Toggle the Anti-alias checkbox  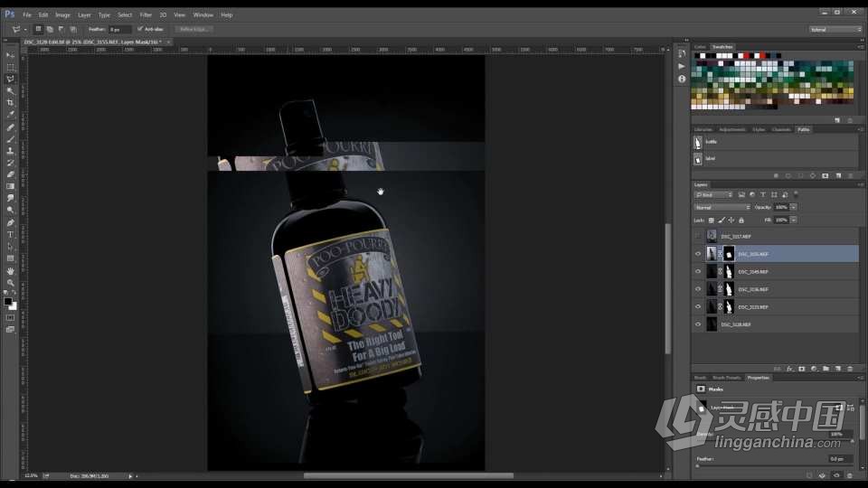(x=139, y=29)
